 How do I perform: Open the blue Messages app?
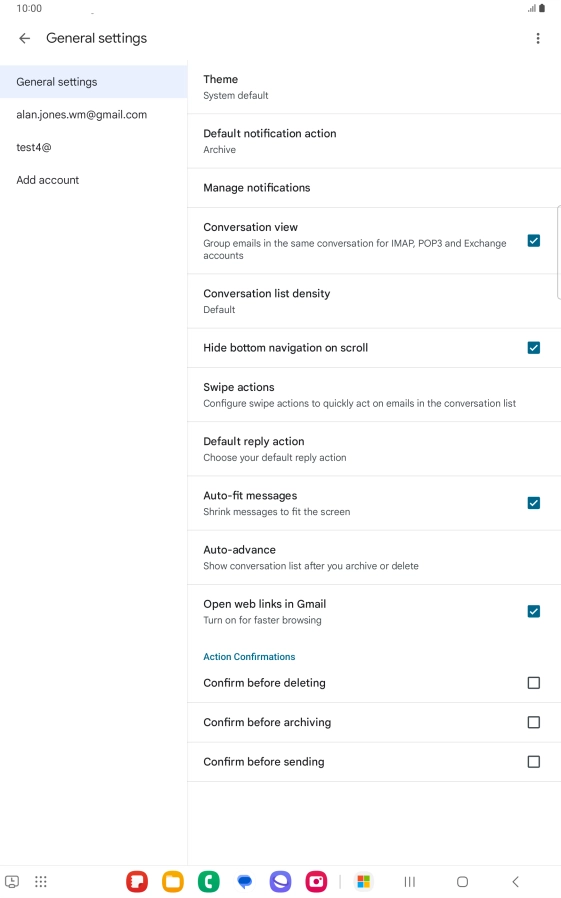pos(244,881)
